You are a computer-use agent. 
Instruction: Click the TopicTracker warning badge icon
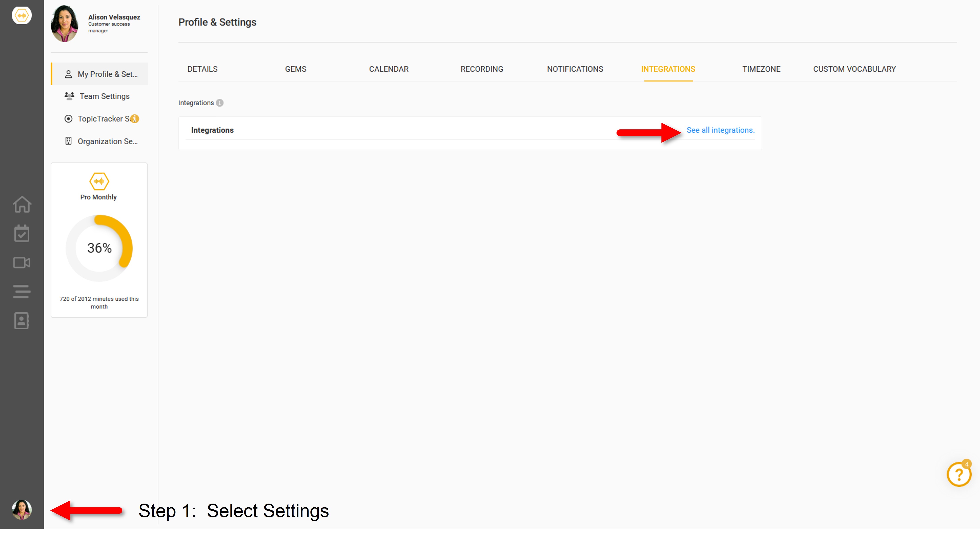(x=135, y=119)
